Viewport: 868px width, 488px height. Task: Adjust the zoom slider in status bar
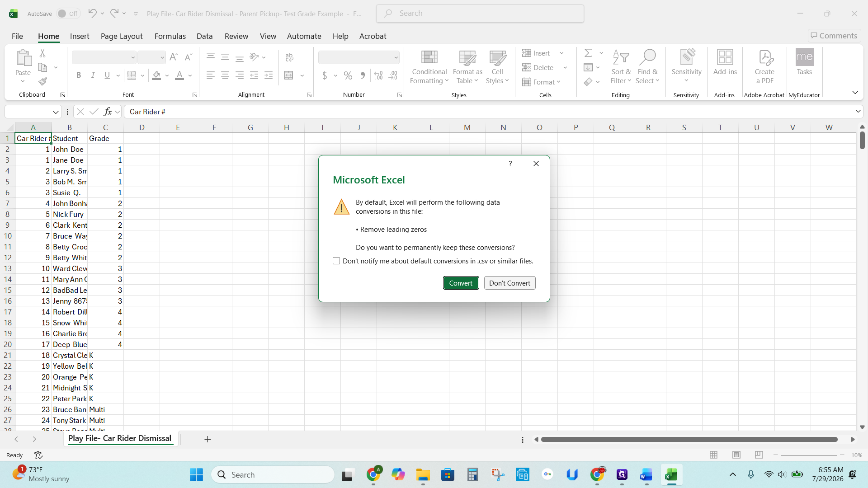(x=809, y=455)
